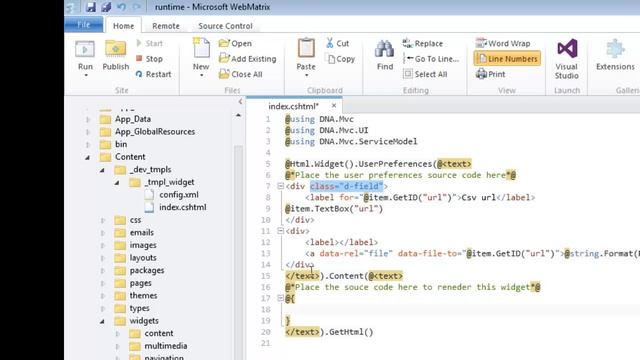Select the index.cshtml editor tab
640x360 pixels.
[293, 106]
